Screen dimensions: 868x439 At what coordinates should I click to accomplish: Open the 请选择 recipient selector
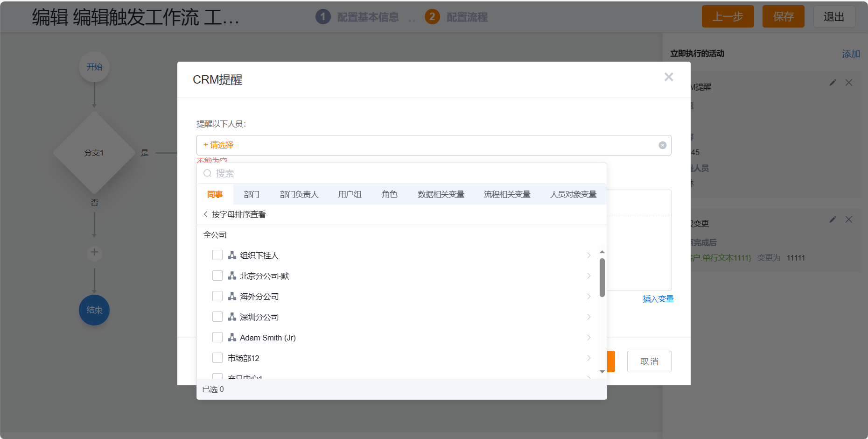tap(218, 145)
